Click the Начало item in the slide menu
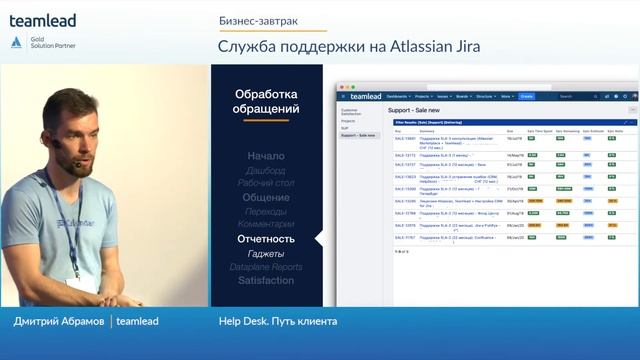Screen dimensions: 640x360 click(x=266, y=156)
